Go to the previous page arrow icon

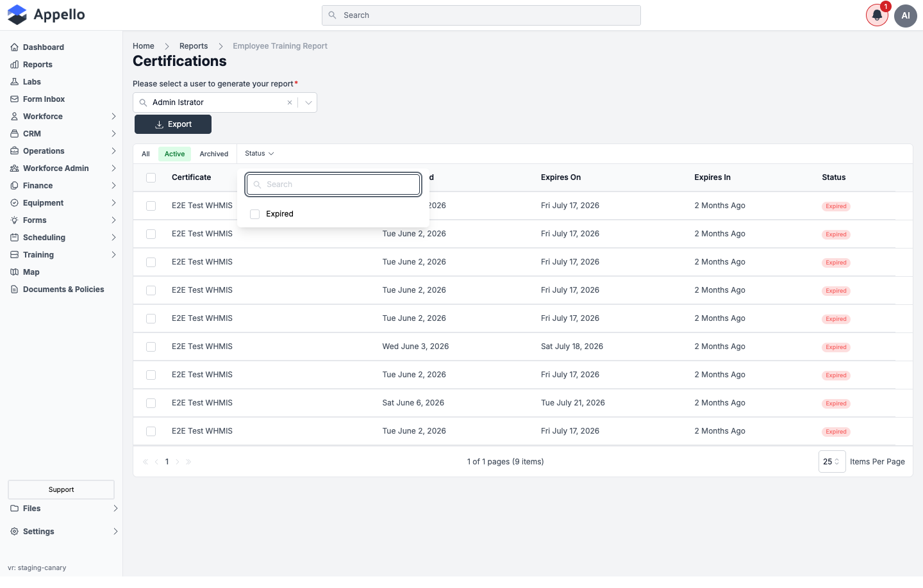156,462
